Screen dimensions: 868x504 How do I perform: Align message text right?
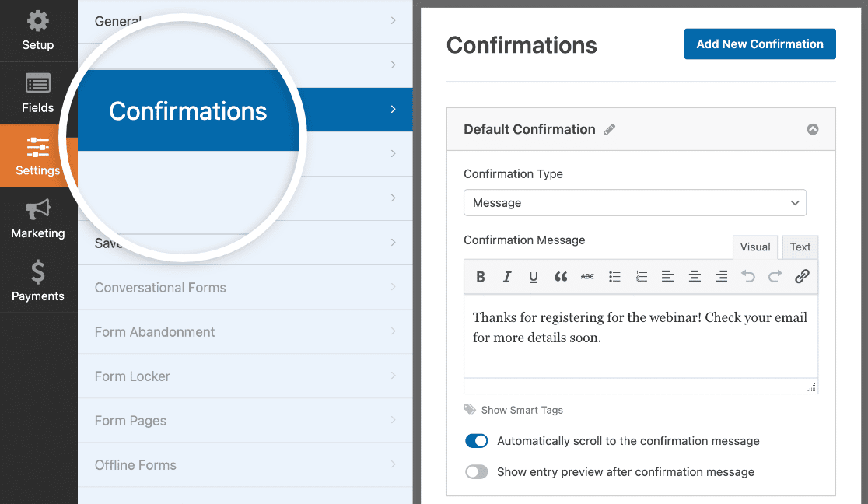tap(721, 277)
